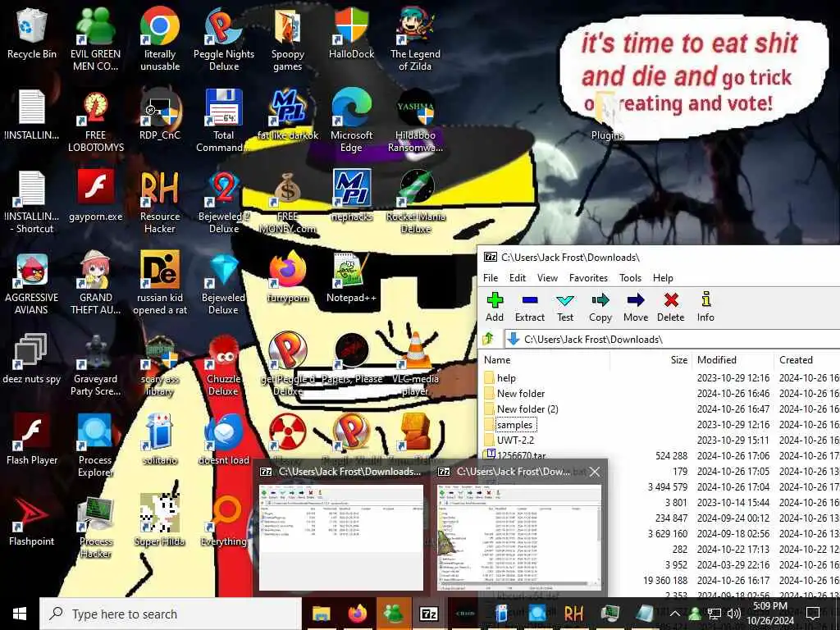
Task: Click the Rocket Mania Deluxe icon
Action: (415, 202)
